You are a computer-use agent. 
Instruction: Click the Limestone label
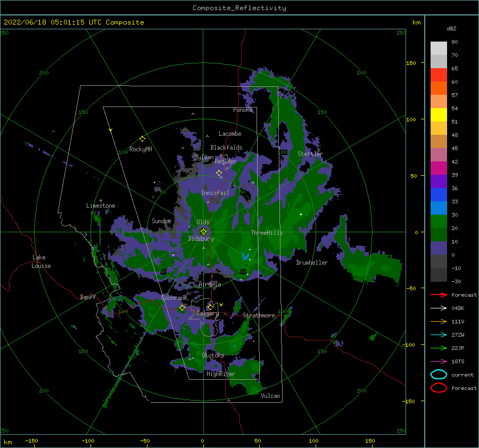[101, 206]
